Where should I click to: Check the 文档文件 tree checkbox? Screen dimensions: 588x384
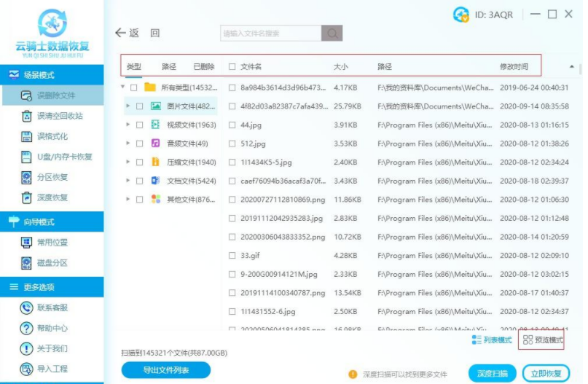click(x=139, y=181)
